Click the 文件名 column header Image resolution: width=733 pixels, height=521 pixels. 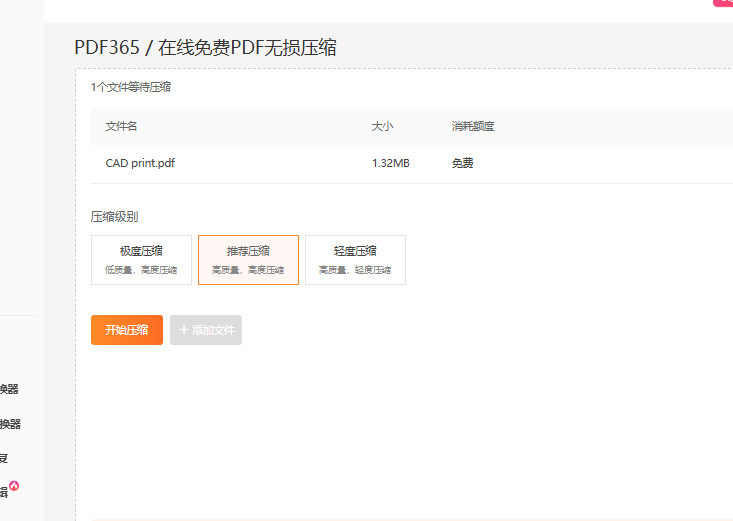coord(121,126)
